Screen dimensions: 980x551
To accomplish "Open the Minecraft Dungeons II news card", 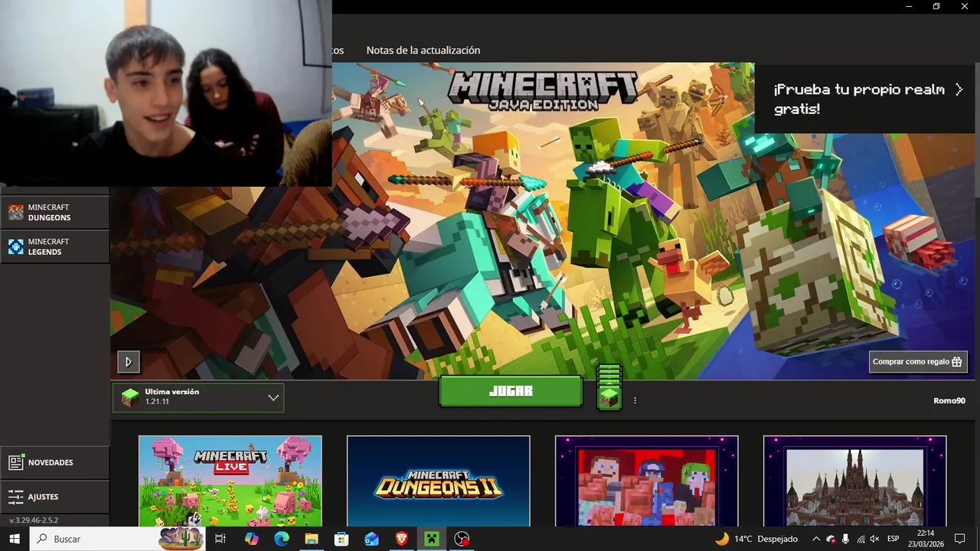I will [439, 481].
